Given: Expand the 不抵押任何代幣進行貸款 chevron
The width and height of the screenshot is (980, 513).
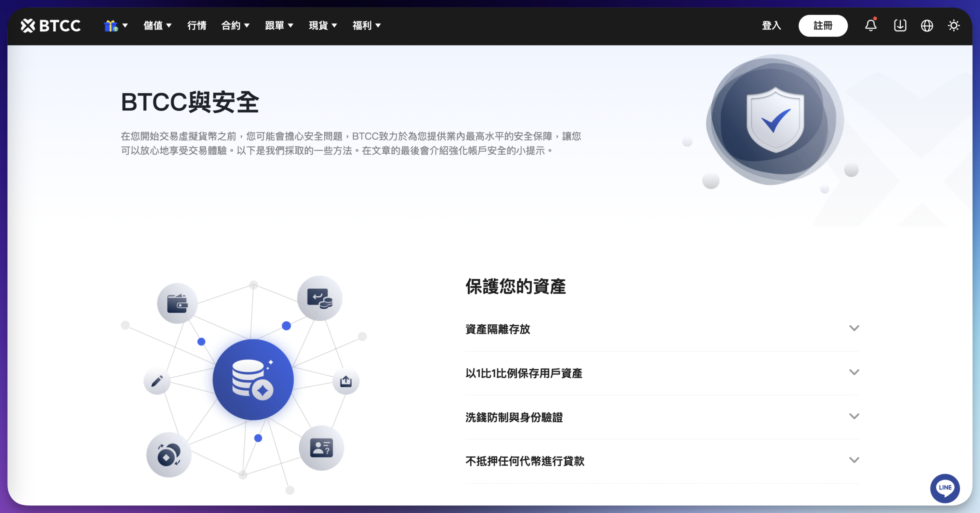Looking at the screenshot, I should (854, 460).
